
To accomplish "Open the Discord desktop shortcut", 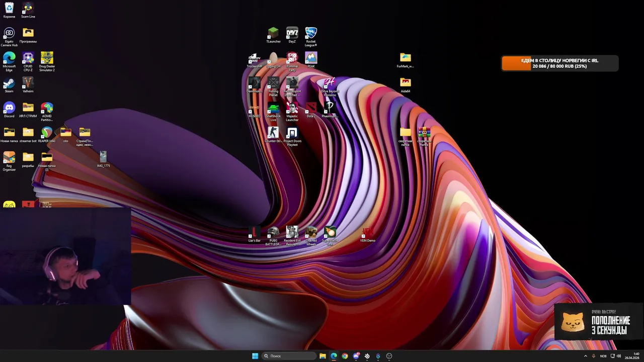I will [x=9, y=110].
